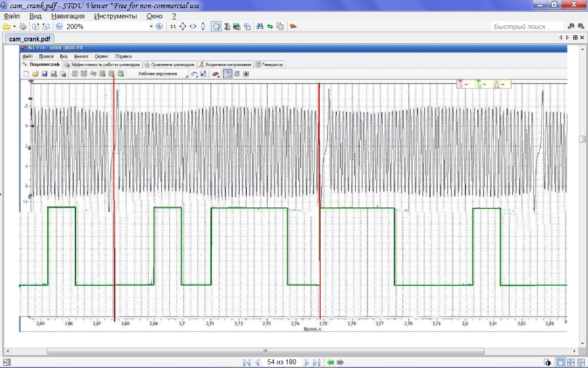Click the page number field 54 из 180
This screenshot has height=368, width=588.
click(x=282, y=362)
